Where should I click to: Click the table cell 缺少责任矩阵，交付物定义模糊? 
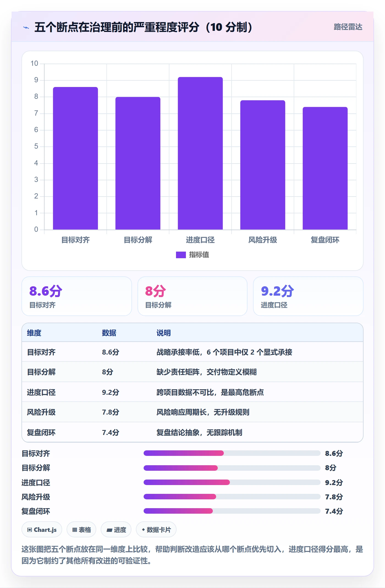pos(207,372)
